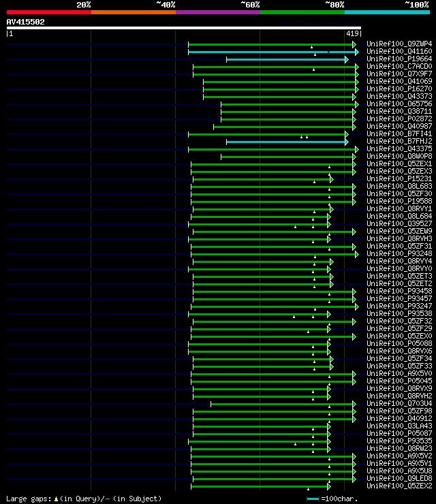Click the cyan 100char scale bar in legend
This screenshot has height=504, width=436.
(313, 499)
